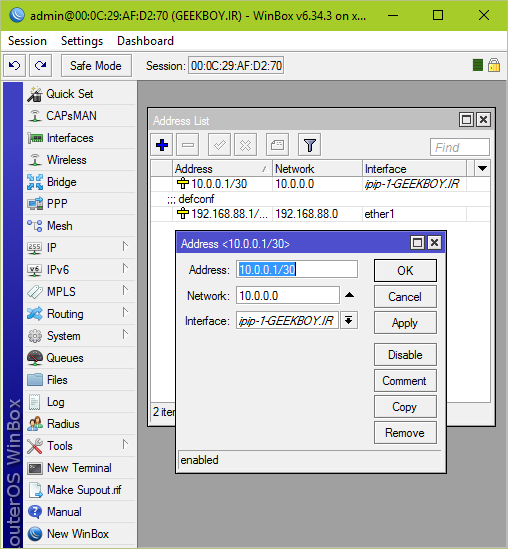Viewport: 508px width, 549px height.
Task: Click the Remove button
Action: (405, 433)
